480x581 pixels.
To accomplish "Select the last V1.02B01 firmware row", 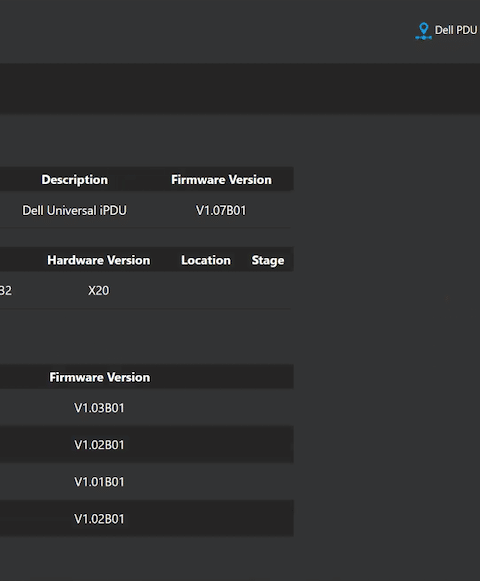I will coord(147,518).
